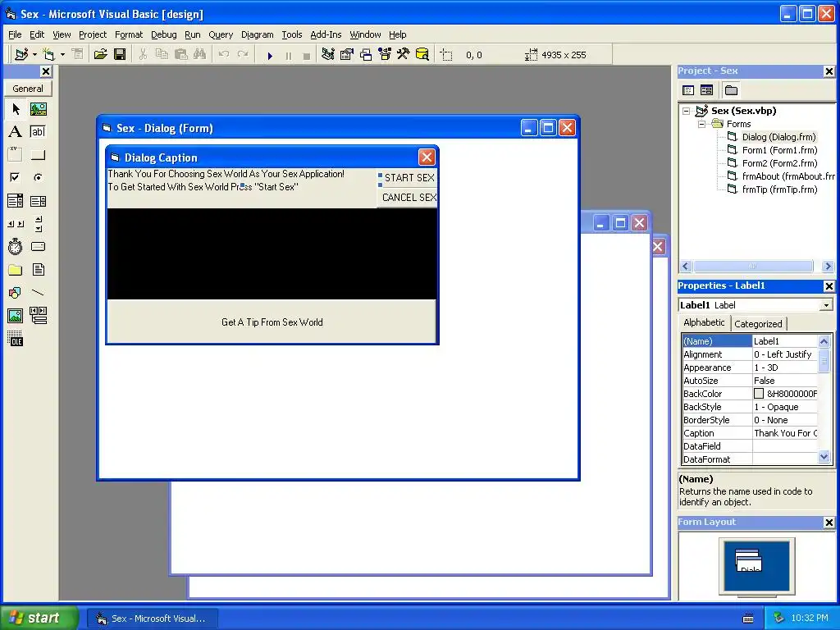The height and width of the screenshot is (630, 840).
Task: Click the Caption property value field
Action: (785, 433)
